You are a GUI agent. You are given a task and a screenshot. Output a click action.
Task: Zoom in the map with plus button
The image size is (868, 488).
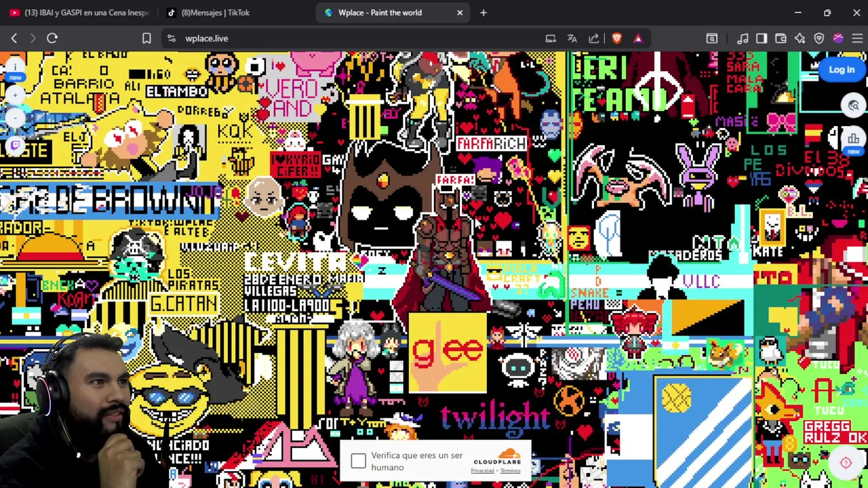pos(15,95)
